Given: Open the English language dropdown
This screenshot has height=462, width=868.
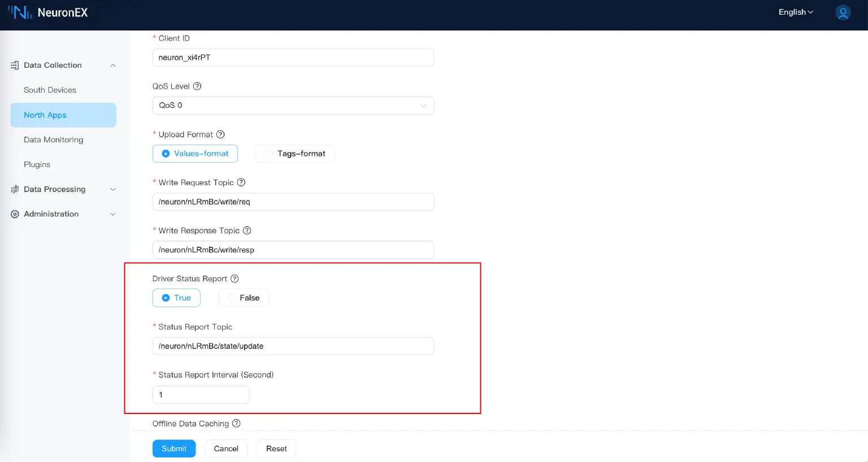Looking at the screenshot, I should [795, 12].
